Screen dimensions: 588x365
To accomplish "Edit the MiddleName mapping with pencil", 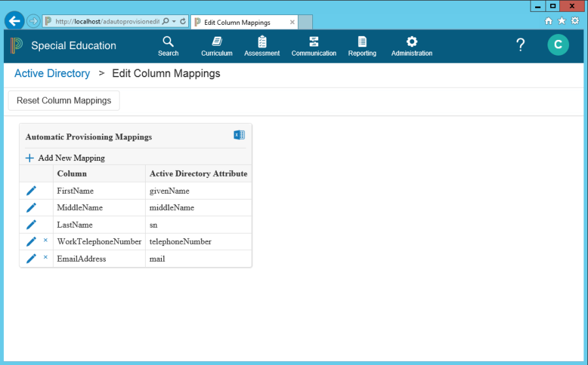I will 31,208.
